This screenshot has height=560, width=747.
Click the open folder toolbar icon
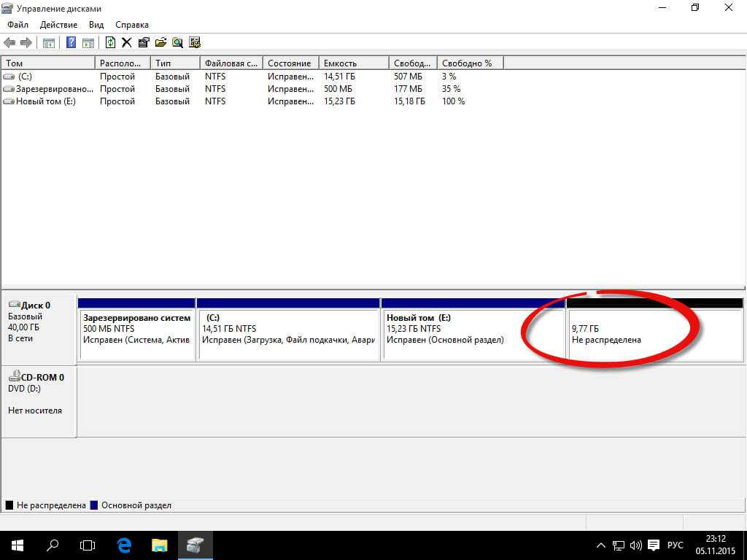[x=160, y=43]
